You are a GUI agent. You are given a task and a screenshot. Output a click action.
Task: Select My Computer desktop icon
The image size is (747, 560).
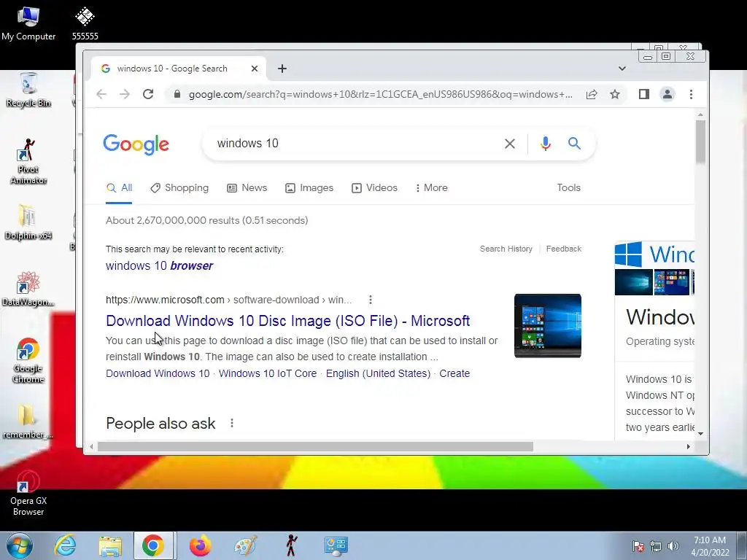pyautogui.click(x=28, y=23)
